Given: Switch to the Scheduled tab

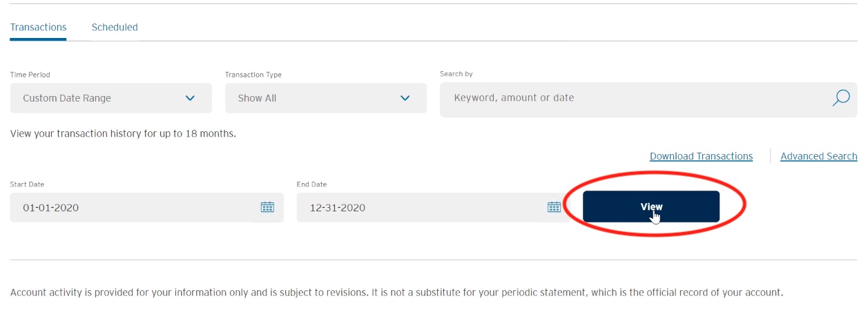Looking at the screenshot, I should [x=115, y=28].
